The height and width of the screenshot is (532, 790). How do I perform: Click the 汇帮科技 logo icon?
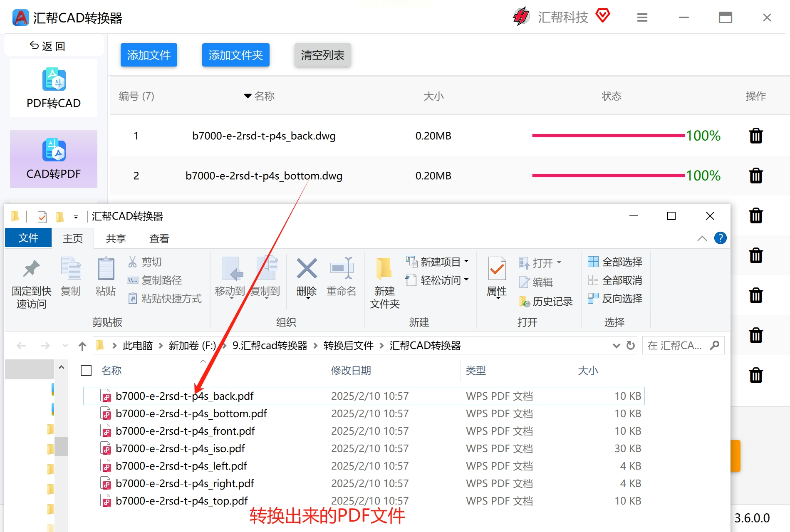click(x=521, y=17)
